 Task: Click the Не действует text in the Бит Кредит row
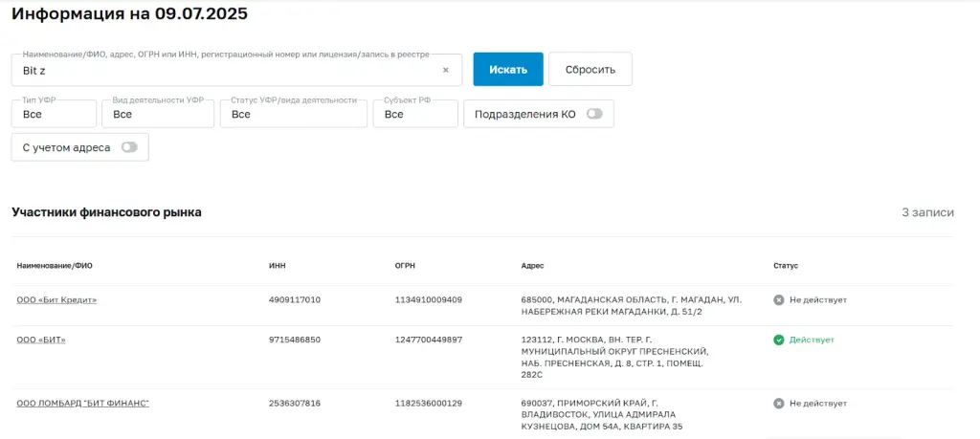(x=818, y=299)
